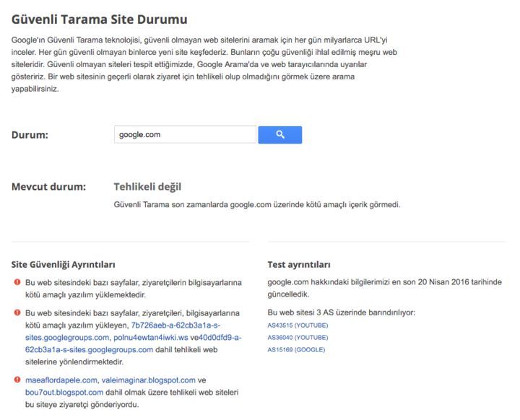Open the maeaflordapele.com link
The image size is (520, 420).
61,380
